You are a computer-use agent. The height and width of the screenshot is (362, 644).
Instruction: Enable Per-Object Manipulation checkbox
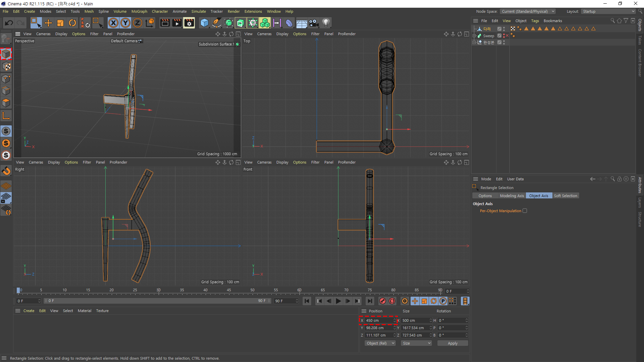[x=525, y=211]
